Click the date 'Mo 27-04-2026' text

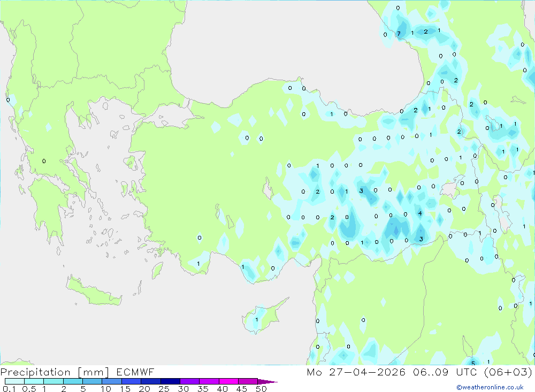356,372
